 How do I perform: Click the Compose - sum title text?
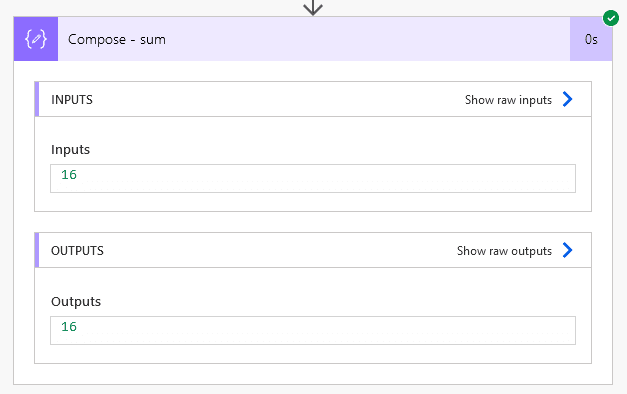(x=117, y=39)
